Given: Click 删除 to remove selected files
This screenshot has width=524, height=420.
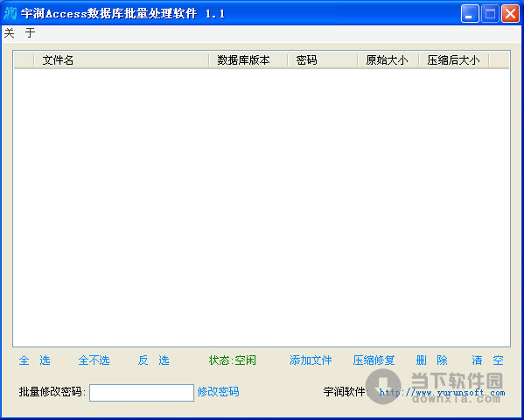Looking at the screenshot, I should (432, 360).
